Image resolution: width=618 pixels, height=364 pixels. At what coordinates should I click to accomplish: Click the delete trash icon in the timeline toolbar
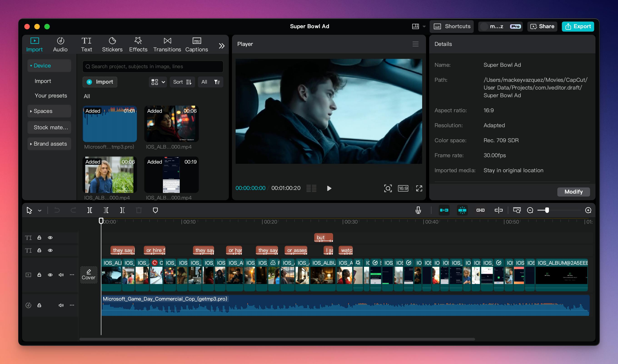139,210
